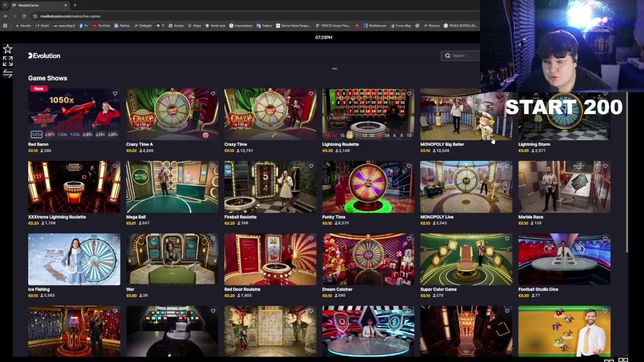Screen dimensions: 644x362
Task: Open the MONOPOLY Live thumbnail
Action: point(466,187)
